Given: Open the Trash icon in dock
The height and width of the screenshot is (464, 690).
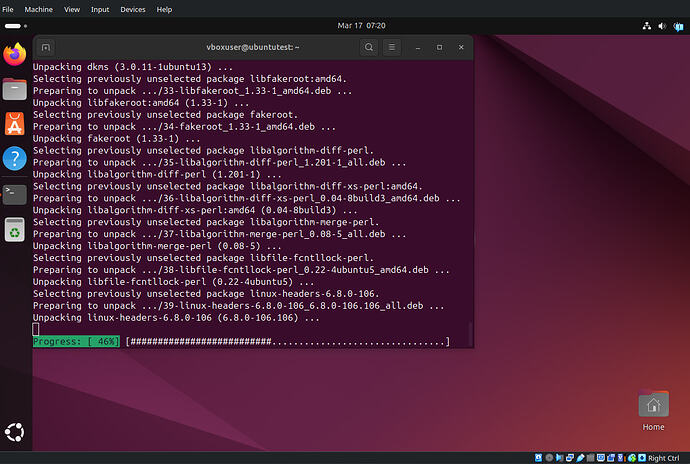Looking at the screenshot, I should click(x=14, y=228).
